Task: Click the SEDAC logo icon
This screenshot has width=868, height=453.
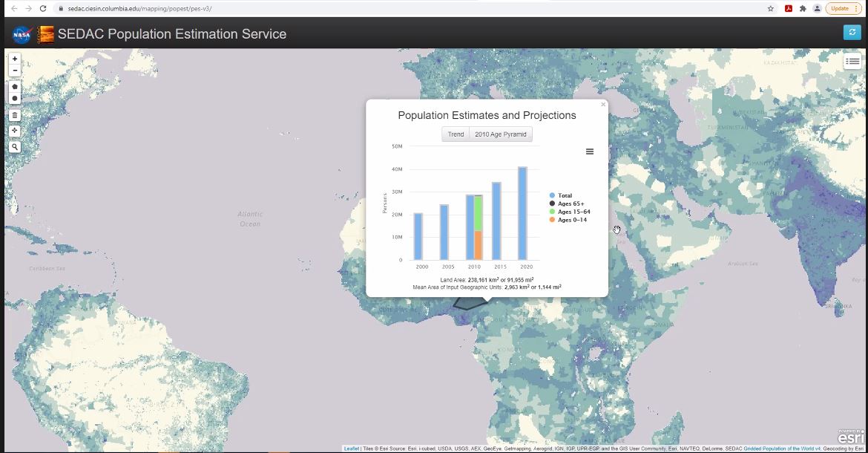Action: click(x=45, y=34)
